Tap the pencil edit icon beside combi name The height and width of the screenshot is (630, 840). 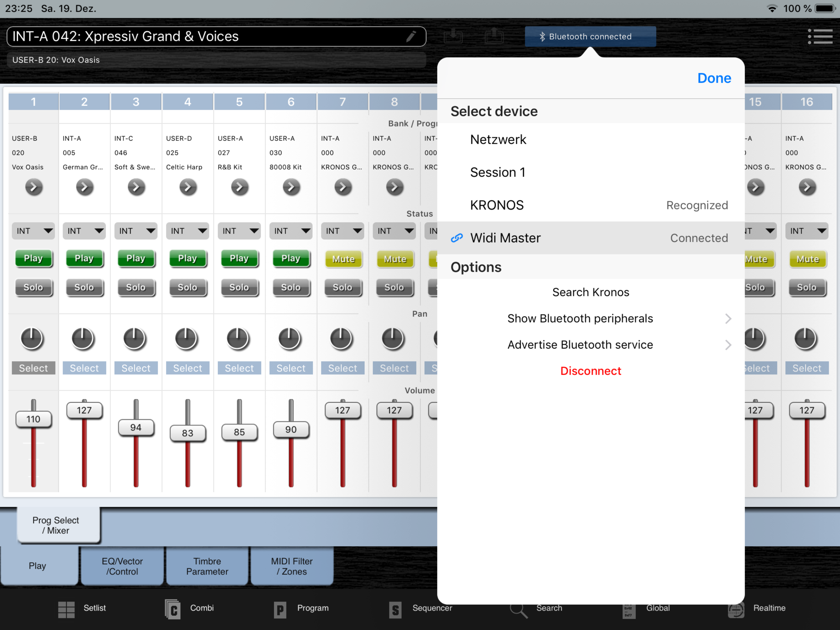pos(411,37)
